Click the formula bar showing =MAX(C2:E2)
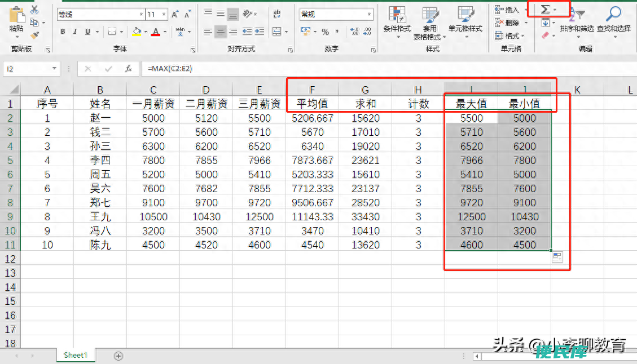637x364 pixels. (388, 69)
